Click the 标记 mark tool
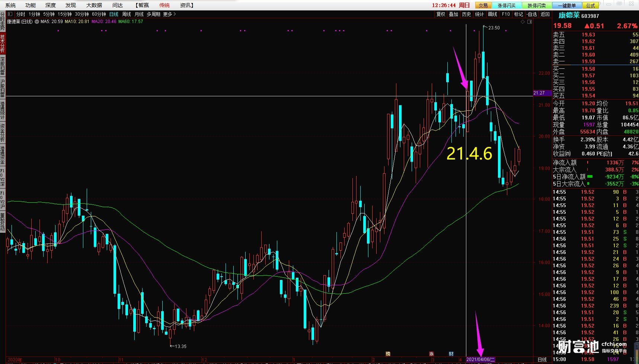The width and height of the screenshot is (639, 364). point(518,14)
